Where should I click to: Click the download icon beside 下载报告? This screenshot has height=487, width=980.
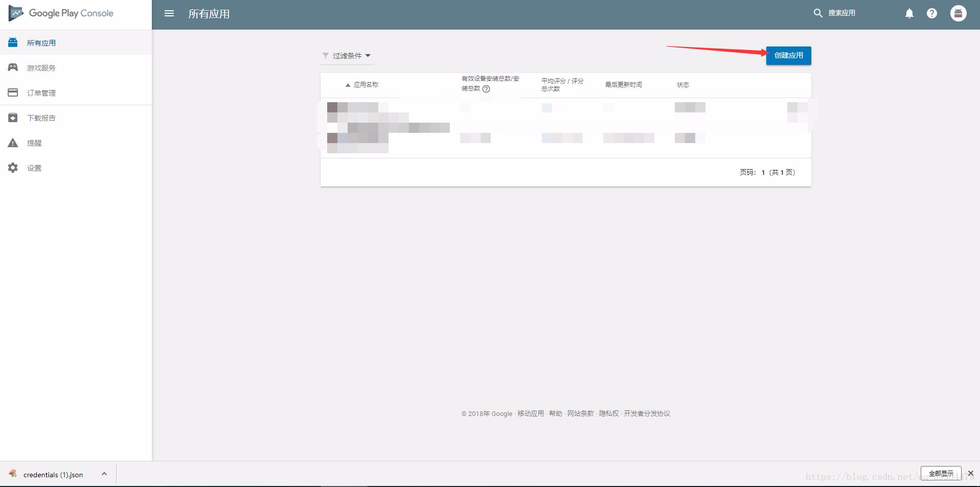tap(13, 118)
